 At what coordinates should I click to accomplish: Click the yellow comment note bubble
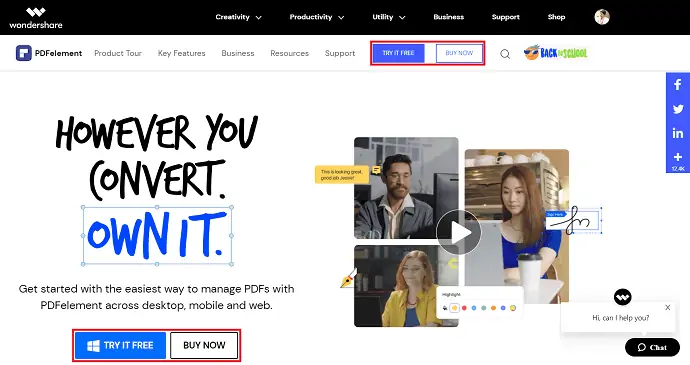click(x=342, y=175)
